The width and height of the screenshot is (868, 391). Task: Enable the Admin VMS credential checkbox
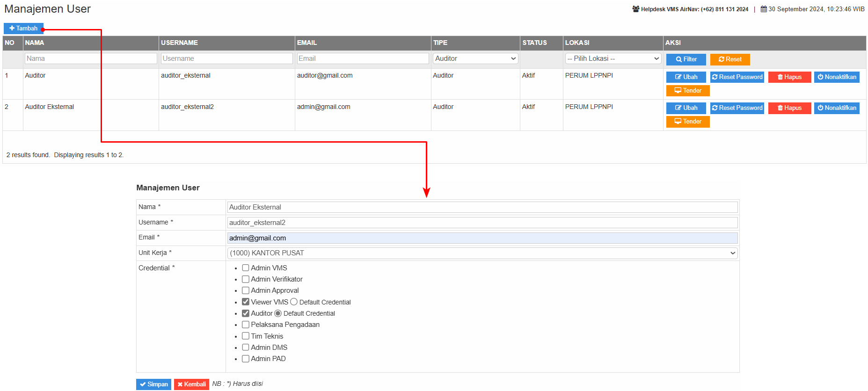(x=246, y=268)
